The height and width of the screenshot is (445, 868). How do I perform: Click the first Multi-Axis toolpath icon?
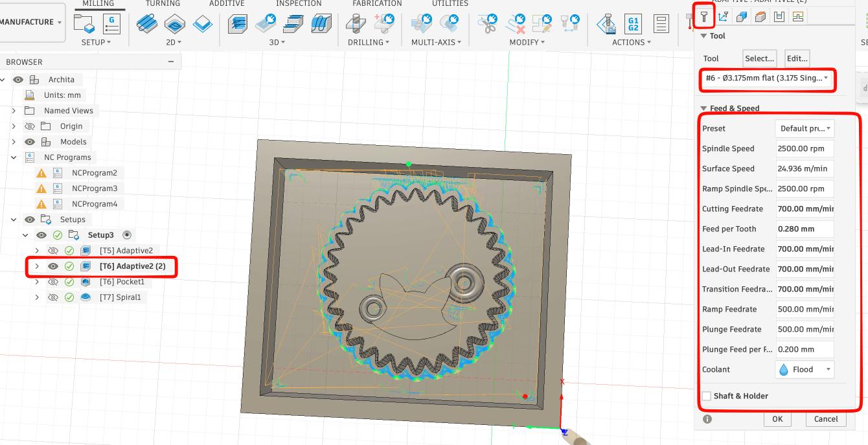422,23
